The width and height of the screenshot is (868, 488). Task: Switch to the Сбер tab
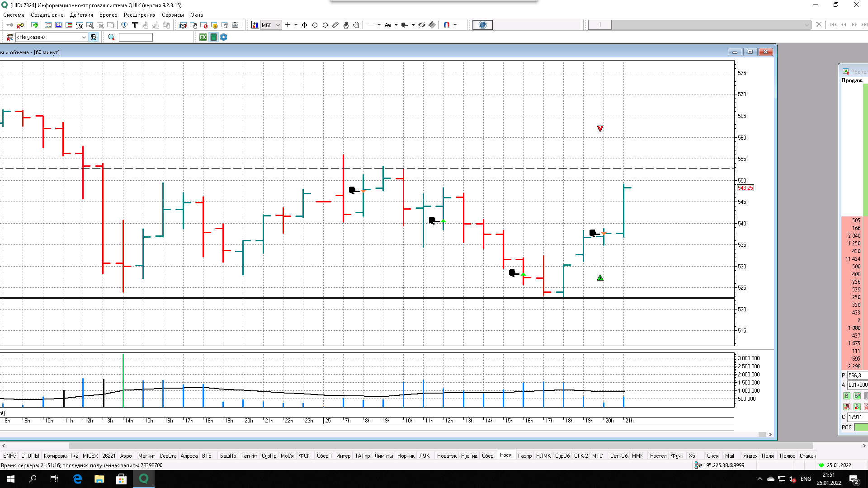tap(487, 456)
